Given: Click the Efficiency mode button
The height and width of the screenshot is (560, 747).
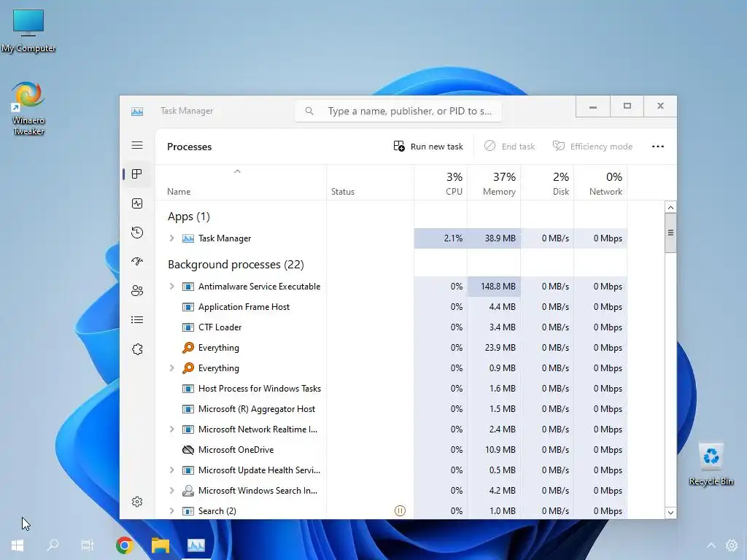Looking at the screenshot, I should (x=592, y=147).
